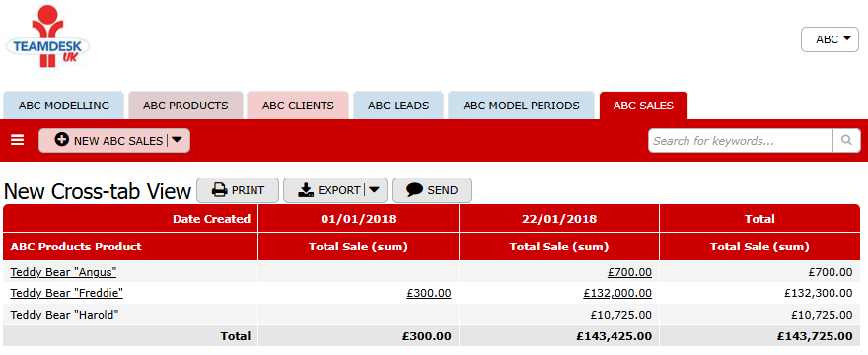Click the £10,725.00 sale value link
The height and width of the screenshot is (355, 868).
620,316
